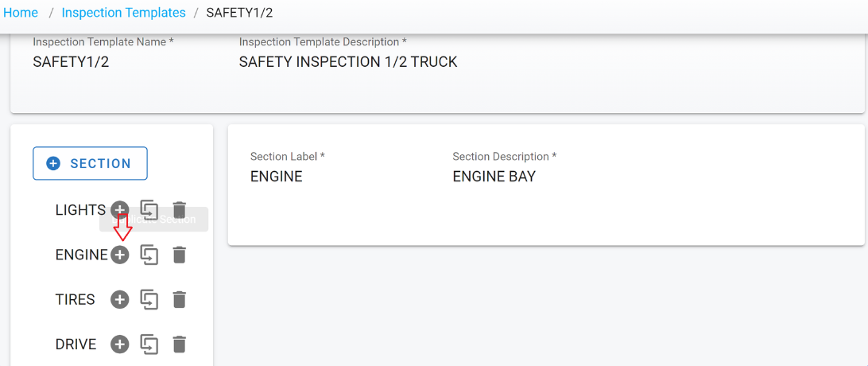
Task: Delete the ENGINE section
Action: [x=180, y=255]
